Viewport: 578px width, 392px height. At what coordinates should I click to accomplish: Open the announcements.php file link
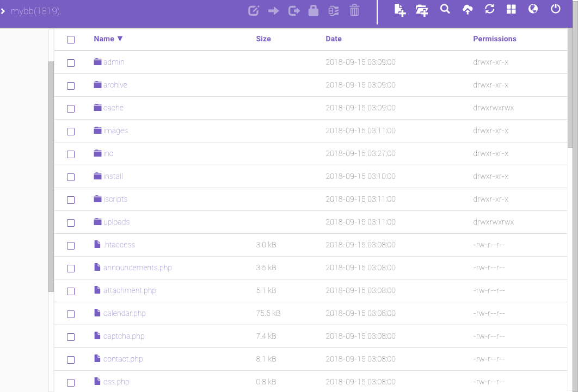tap(138, 267)
